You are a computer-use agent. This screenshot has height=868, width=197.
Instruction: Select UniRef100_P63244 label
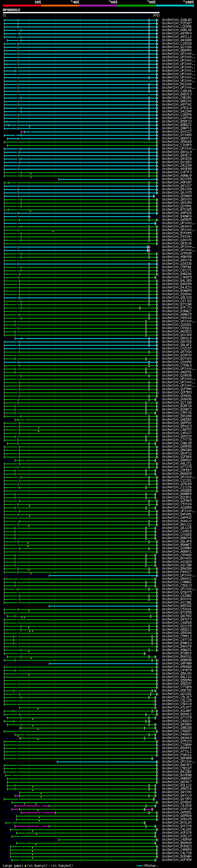pyautogui.click(x=176, y=84)
